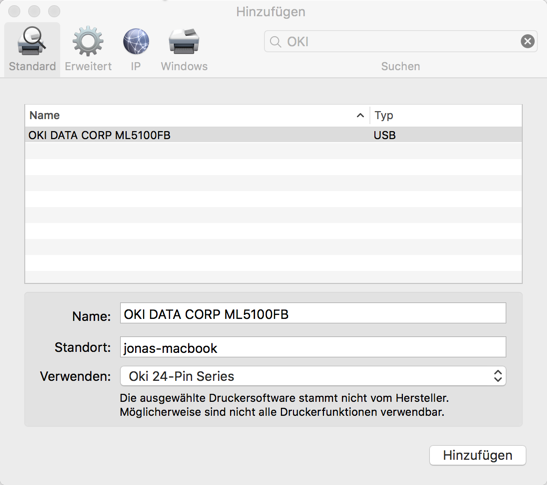Open the Erweitert gear icon
Image resolution: width=547 pixels, height=485 pixels.
(88, 41)
